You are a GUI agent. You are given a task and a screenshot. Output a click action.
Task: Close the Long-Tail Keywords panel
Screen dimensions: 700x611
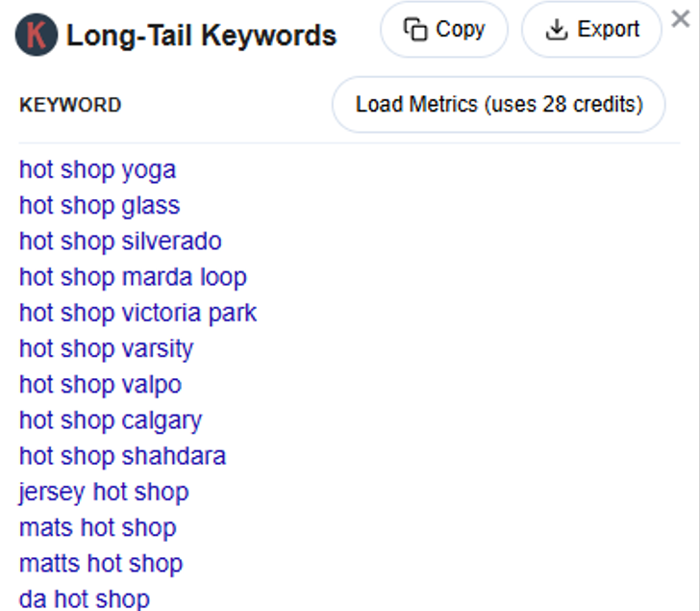coord(680,19)
